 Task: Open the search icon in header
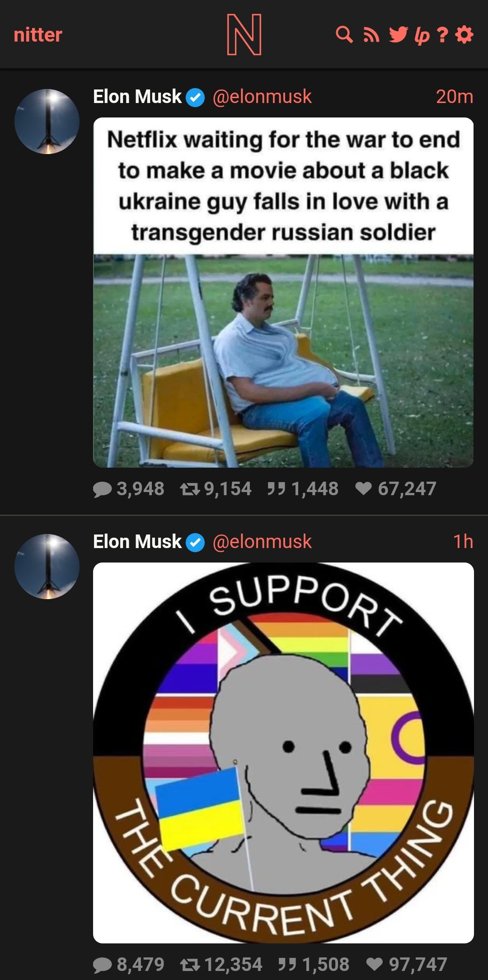point(344,35)
